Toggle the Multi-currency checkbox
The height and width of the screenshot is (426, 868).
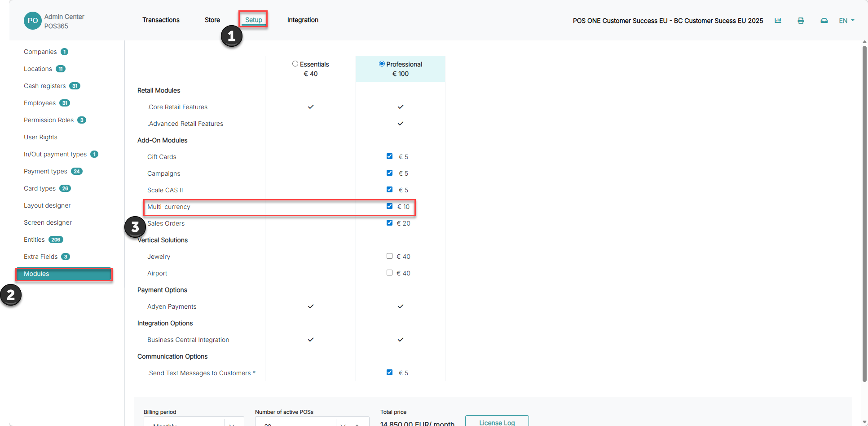pyautogui.click(x=389, y=206)
